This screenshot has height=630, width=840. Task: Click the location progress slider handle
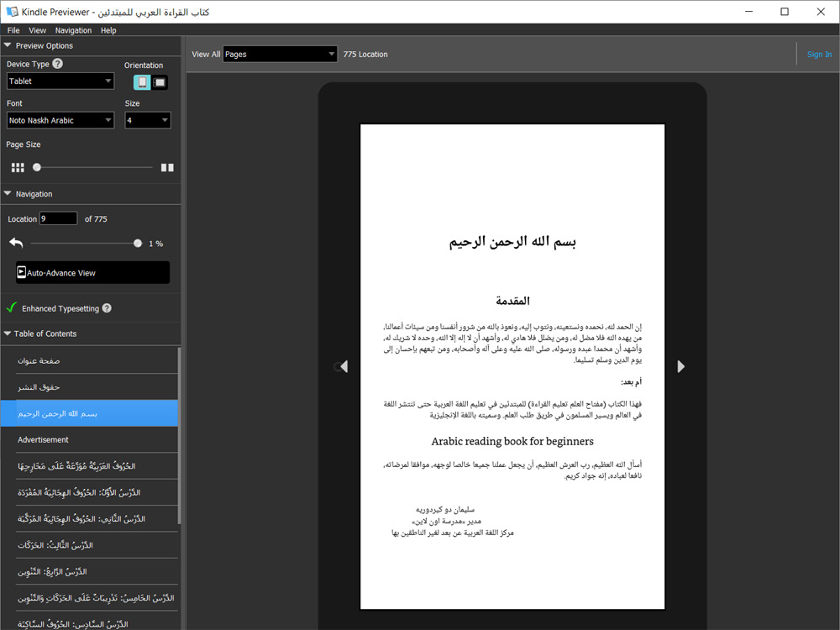click(138, 244)
